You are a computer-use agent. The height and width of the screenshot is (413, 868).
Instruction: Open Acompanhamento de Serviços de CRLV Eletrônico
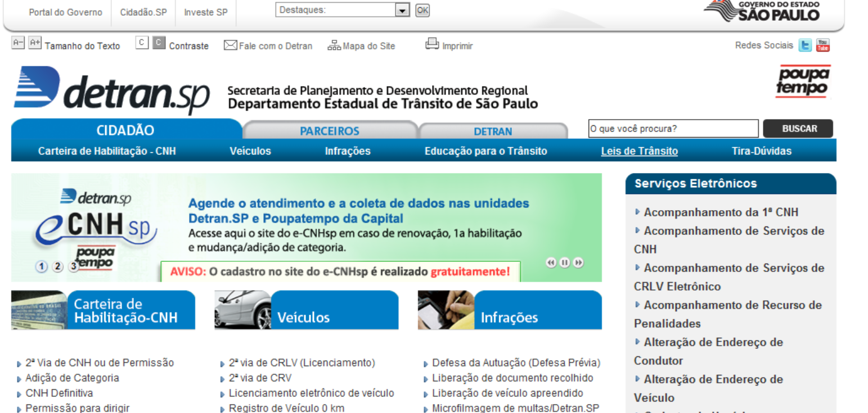[x=729, y=277]
